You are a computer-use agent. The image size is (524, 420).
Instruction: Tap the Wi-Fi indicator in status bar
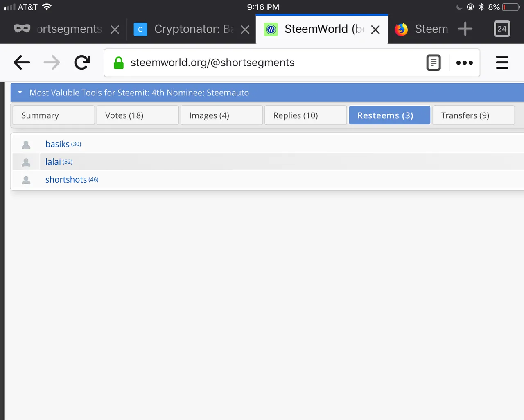coord(47,7)
